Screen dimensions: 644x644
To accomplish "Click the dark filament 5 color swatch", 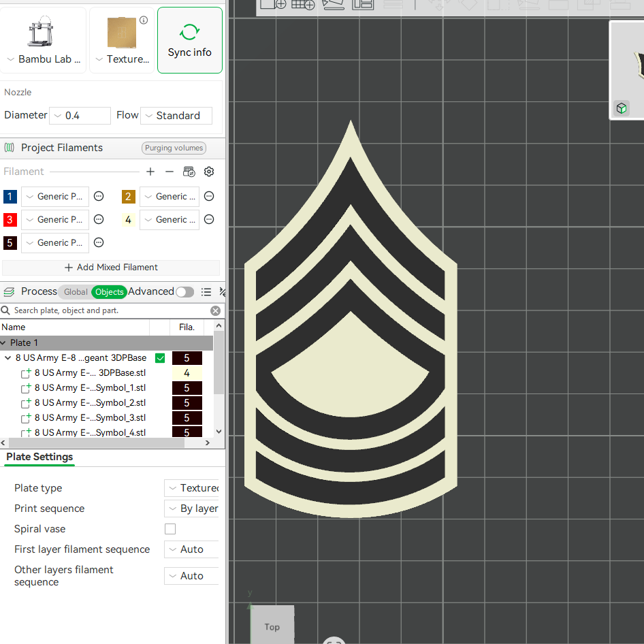I will tap(10, 243).
